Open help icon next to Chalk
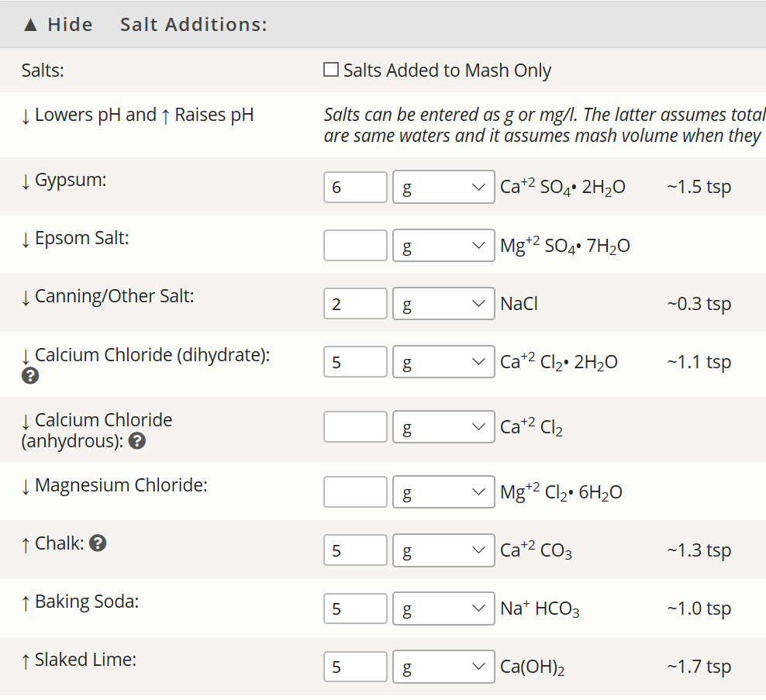 click(98, 543)
